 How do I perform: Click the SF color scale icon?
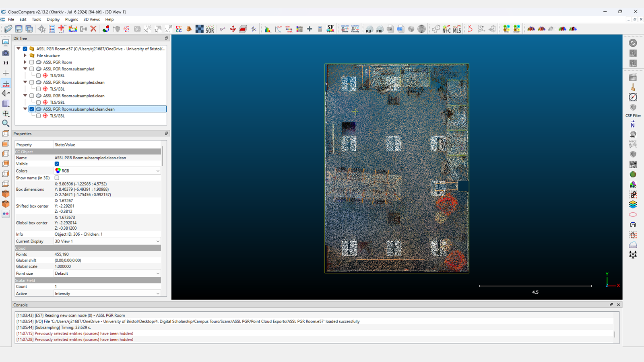330,29
